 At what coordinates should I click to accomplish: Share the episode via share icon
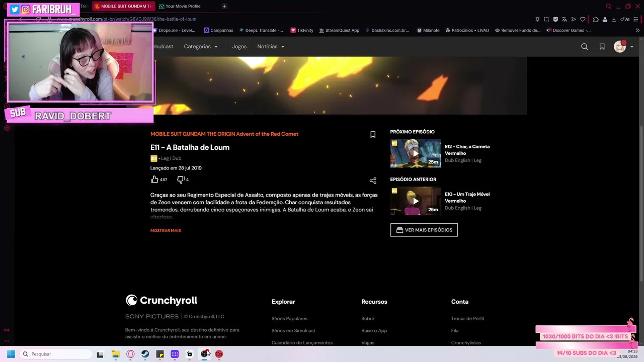click(373, 180)
